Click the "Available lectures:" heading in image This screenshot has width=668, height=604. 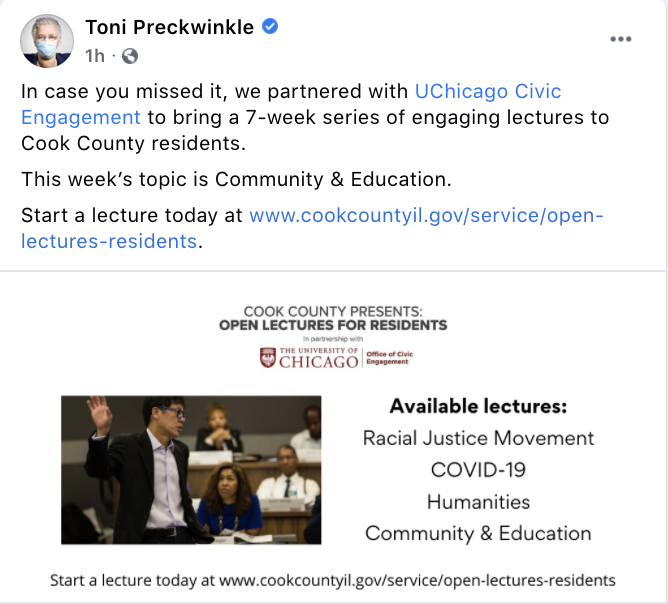click(x=478, y=407)
